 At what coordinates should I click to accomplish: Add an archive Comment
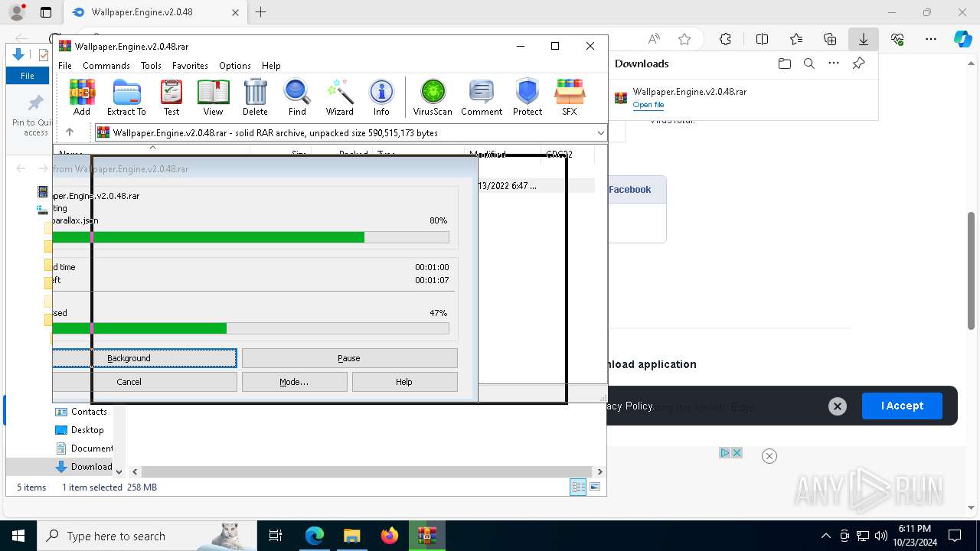[482, 97]
